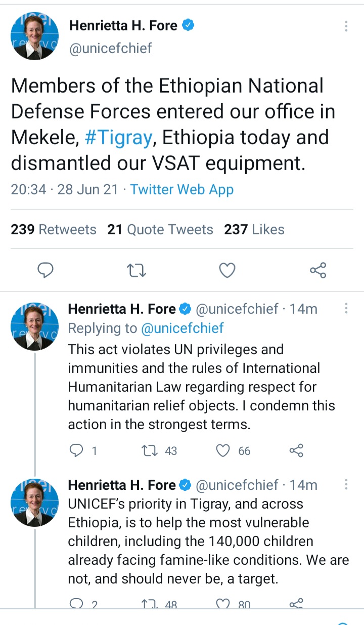Retweet the main Mekele office tweet
The image size is (364, 625).
tap(136, 271)
